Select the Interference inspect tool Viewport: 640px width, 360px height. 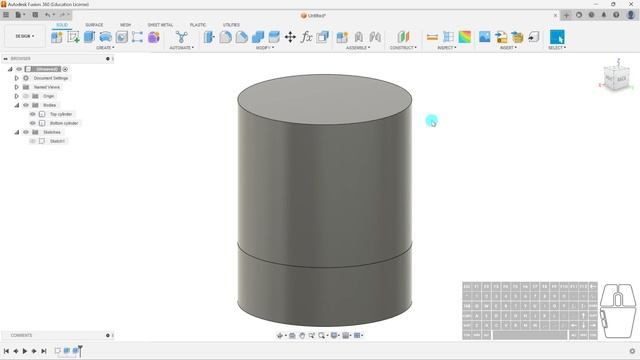pos(448,37)
